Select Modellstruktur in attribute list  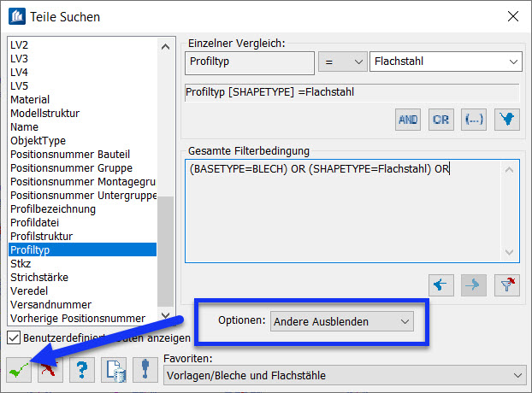(82, 113)
